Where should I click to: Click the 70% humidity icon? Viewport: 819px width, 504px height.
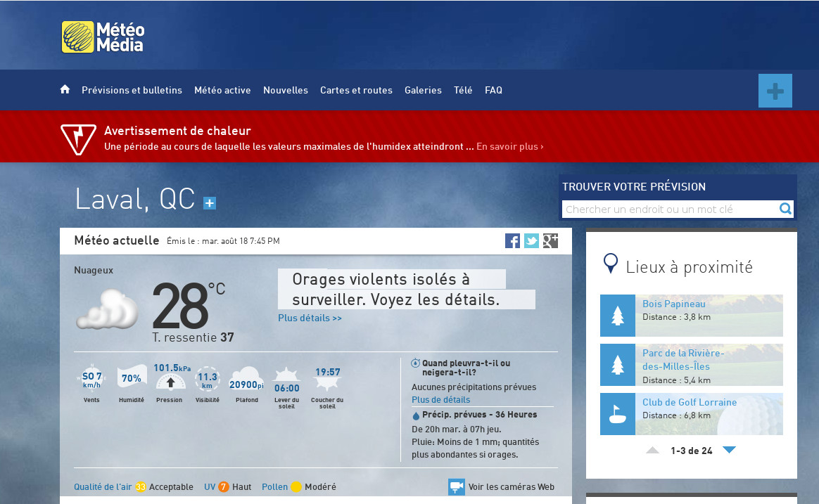coord(132,377)
